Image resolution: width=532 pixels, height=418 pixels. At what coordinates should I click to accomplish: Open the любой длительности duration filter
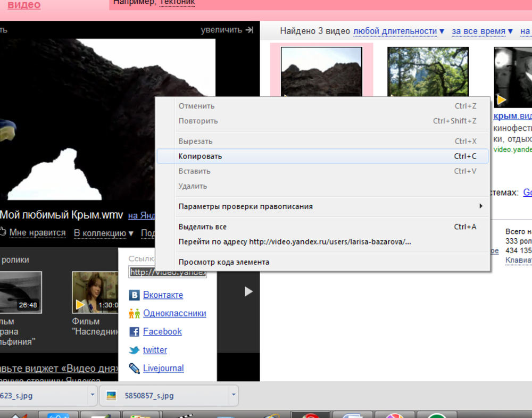point(398,31)
